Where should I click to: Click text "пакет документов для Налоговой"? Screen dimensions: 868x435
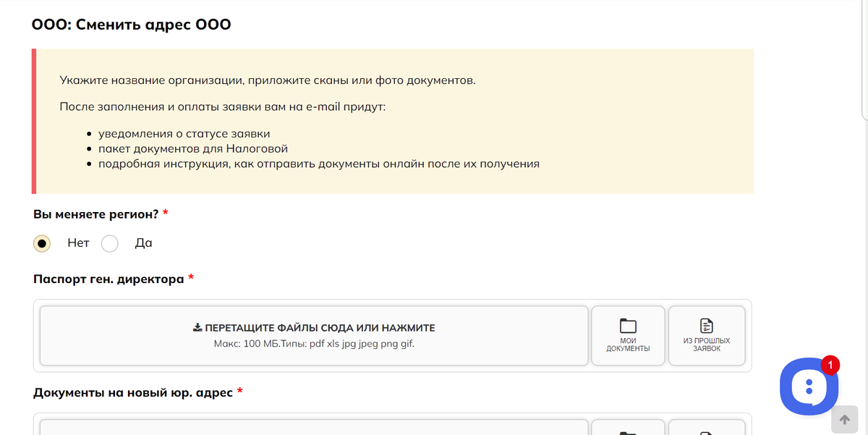pyautogui.click(x=193, y=149)
